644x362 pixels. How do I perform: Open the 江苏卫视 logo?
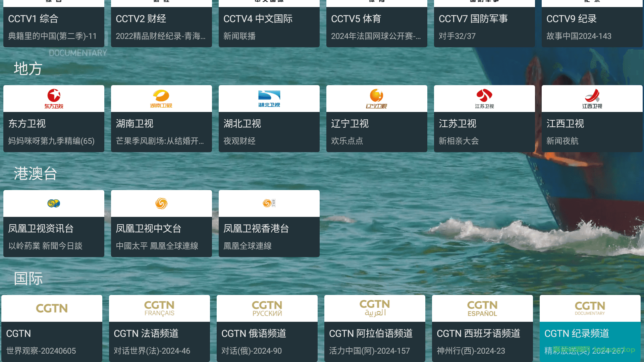pos(484,99)
